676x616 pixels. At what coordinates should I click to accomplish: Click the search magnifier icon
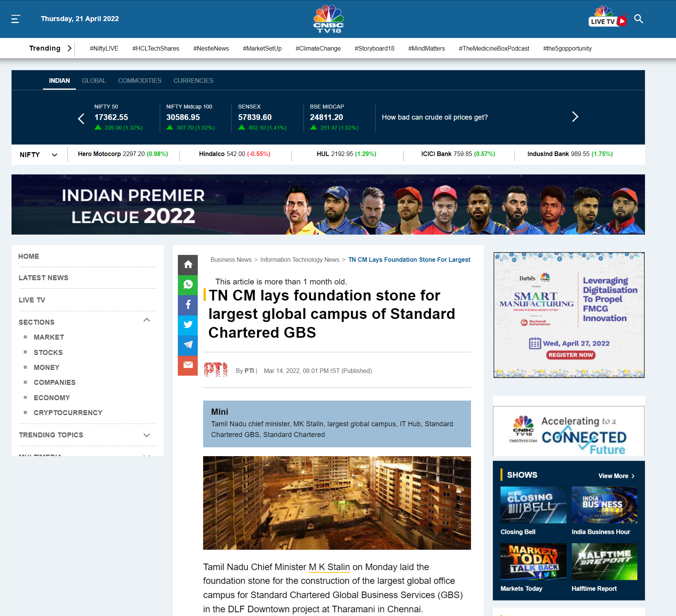638,19
